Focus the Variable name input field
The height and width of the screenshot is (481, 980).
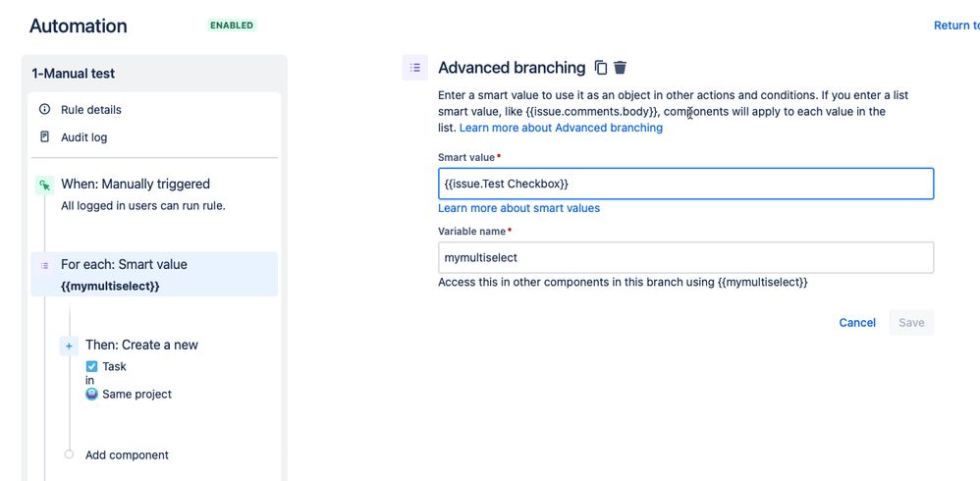(685, 257)
